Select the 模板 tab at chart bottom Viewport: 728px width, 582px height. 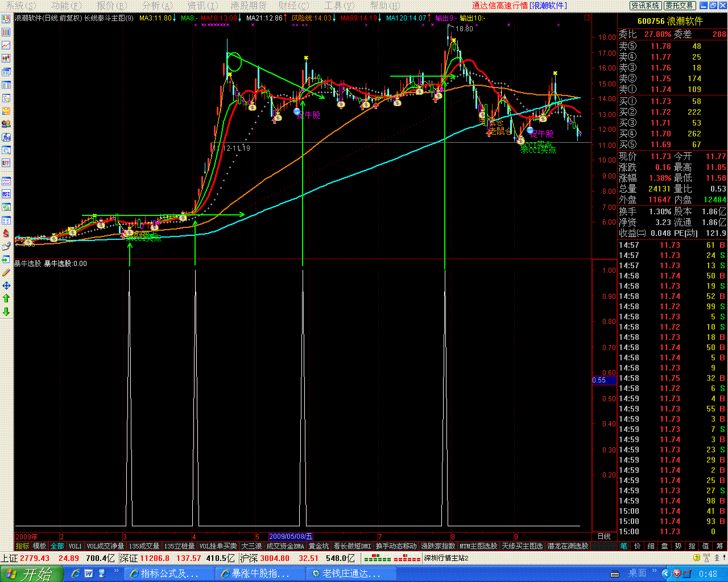40,546
